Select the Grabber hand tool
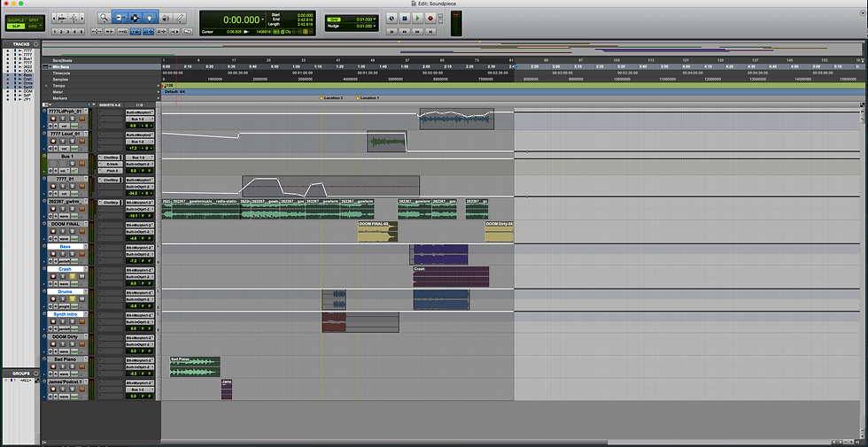This screenshot has height=447, width=868. pyautogui.click(x=150, y=19)
